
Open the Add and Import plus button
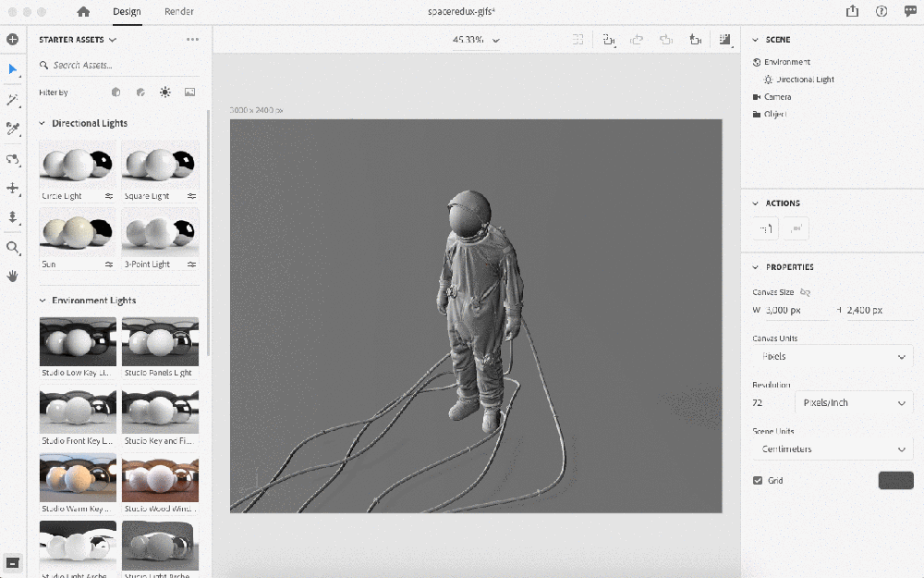(13, 40)
